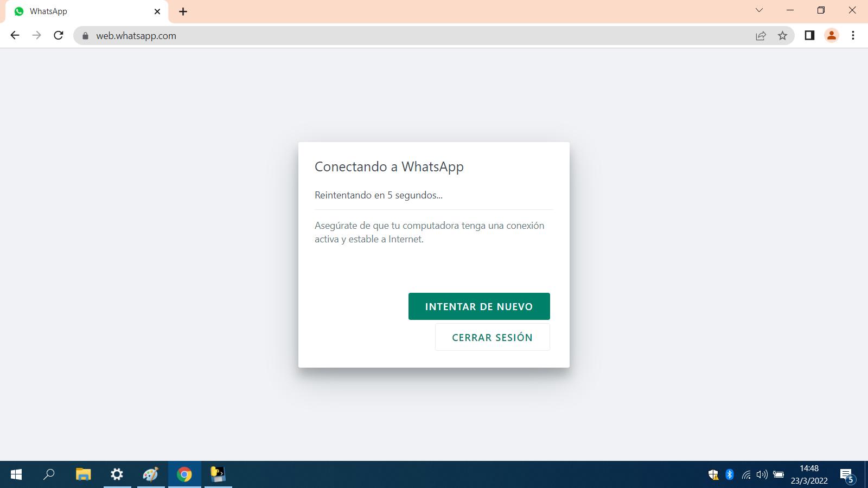868x488 pixels.
Task: Open Settings gear in taskbar
Action: click(117, 474)
